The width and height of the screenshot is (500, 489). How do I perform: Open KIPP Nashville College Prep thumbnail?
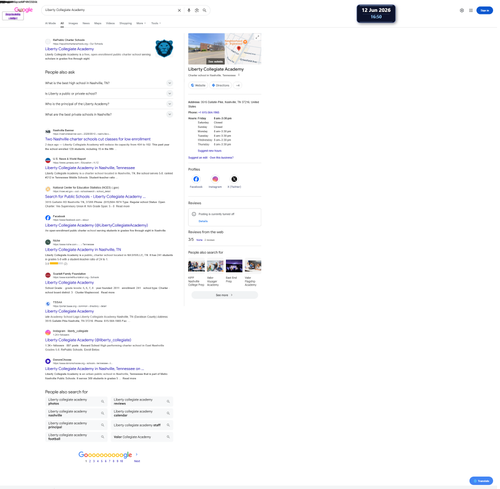tap(196, 266)
